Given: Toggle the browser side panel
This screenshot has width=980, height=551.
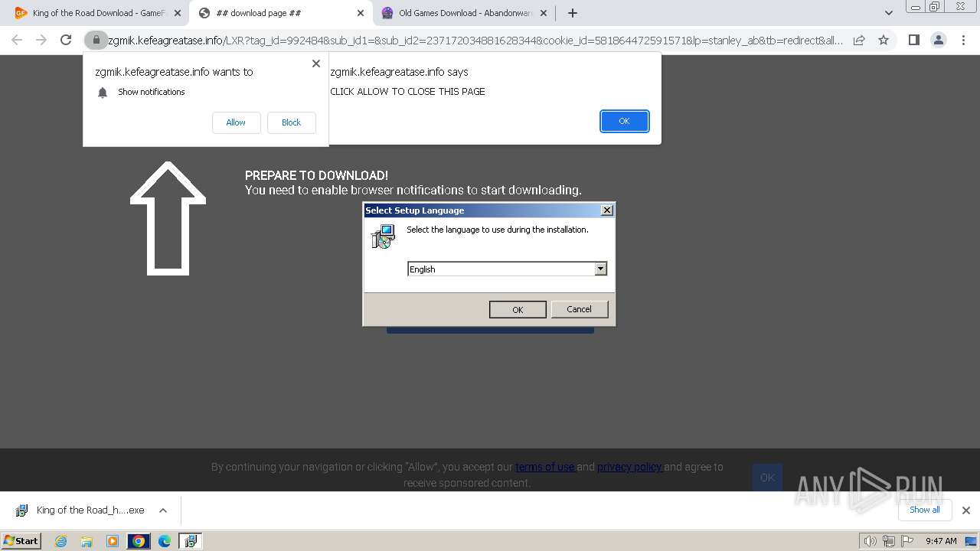Looking at the screenshot, I should [x=913, y=40].
